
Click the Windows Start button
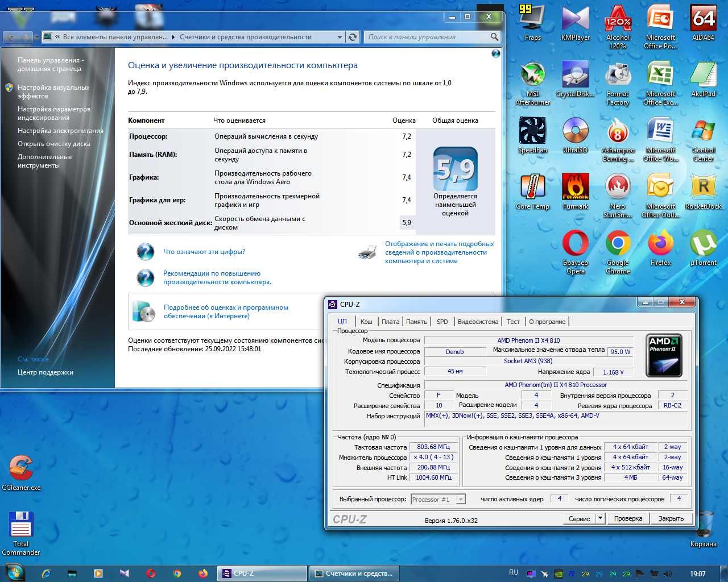(14, 572)
